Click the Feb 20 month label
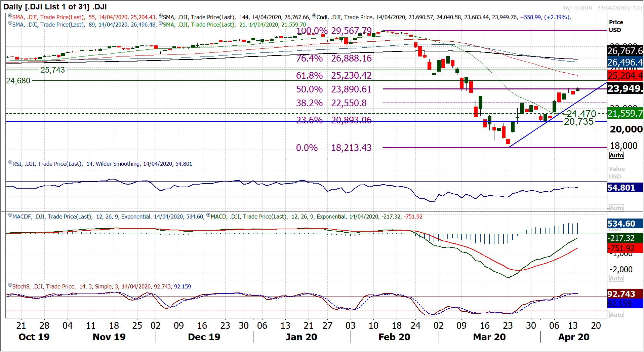 click(x=394, y=337)
